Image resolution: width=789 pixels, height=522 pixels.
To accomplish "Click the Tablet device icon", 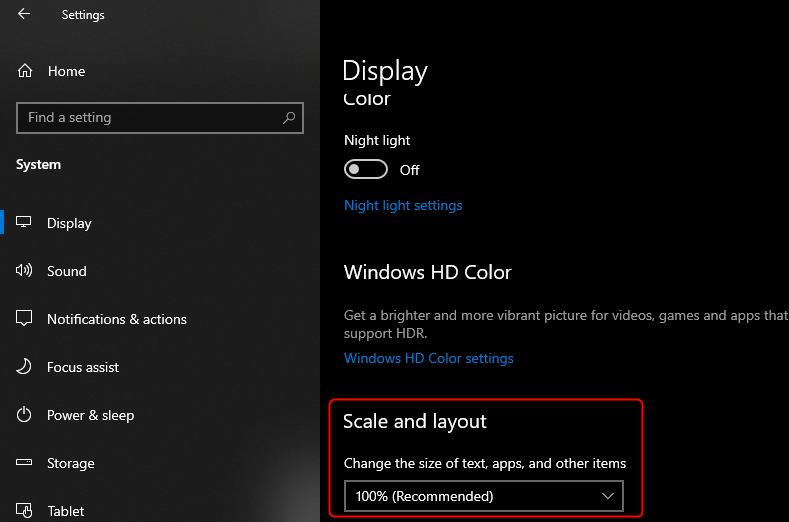I will (24, 510).
